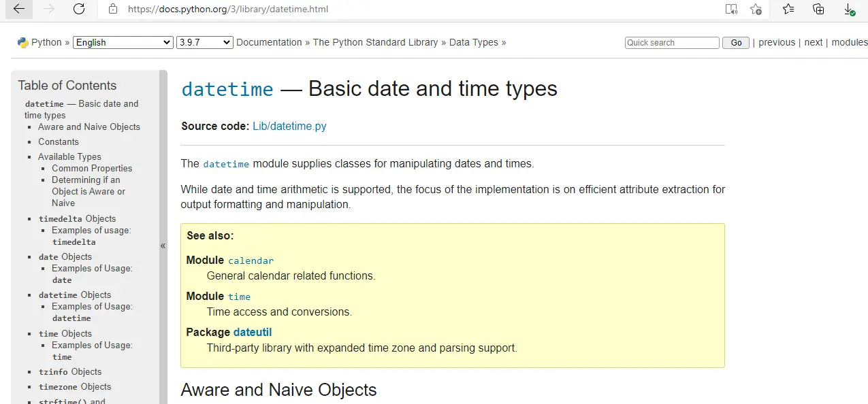Open the Documentation breadcrumb link
Image resolution: width=868 pixels, height=404 pixels.
point(269,42)
